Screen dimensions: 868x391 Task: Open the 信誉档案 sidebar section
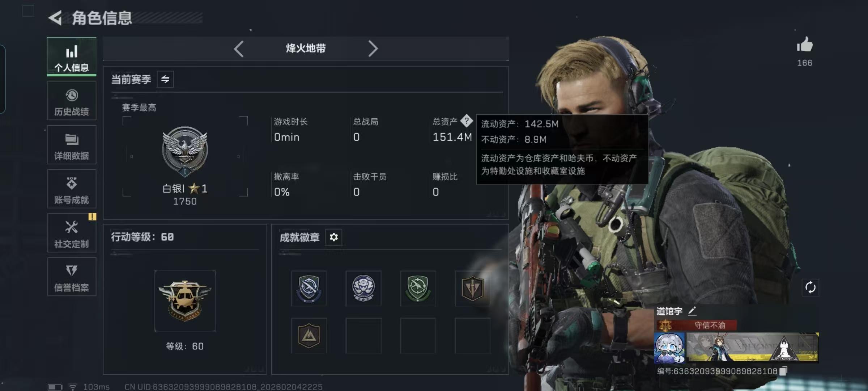point(72,277)
